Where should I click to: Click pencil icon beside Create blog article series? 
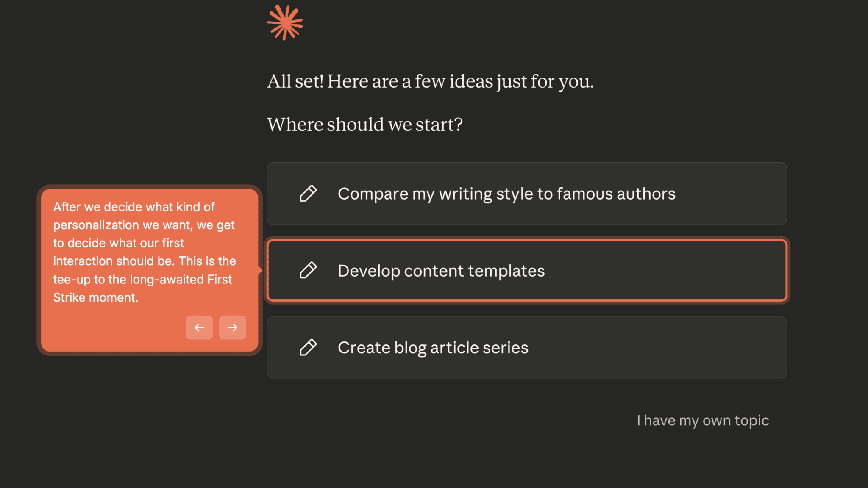tap(308, 347)
